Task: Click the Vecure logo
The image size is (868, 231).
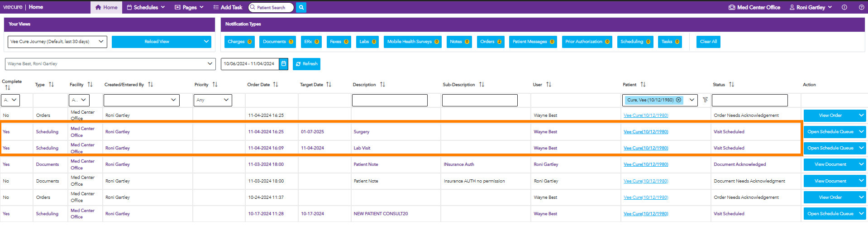Action: [x=13, y=7]
